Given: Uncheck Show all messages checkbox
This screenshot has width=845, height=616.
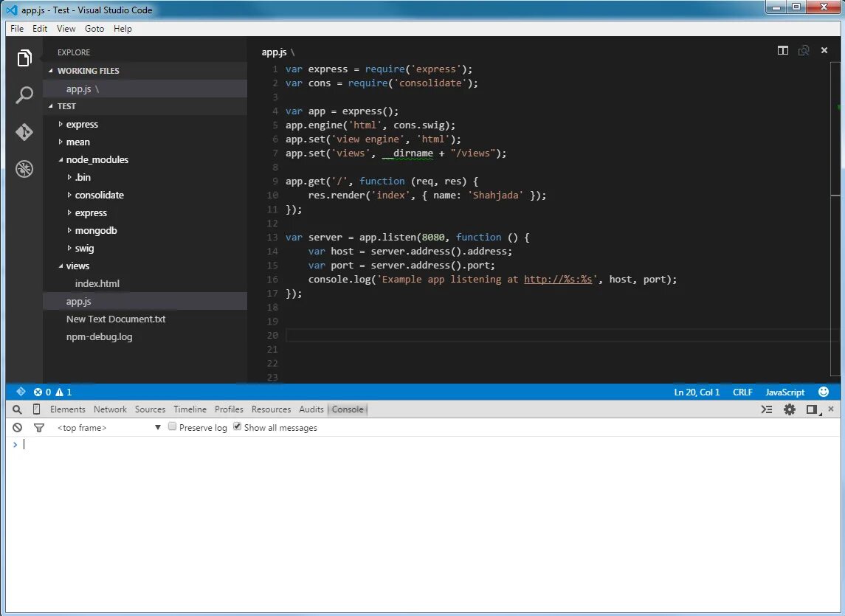Looking at the screenshot, I should pyautogui.click(x=237, y=426).
